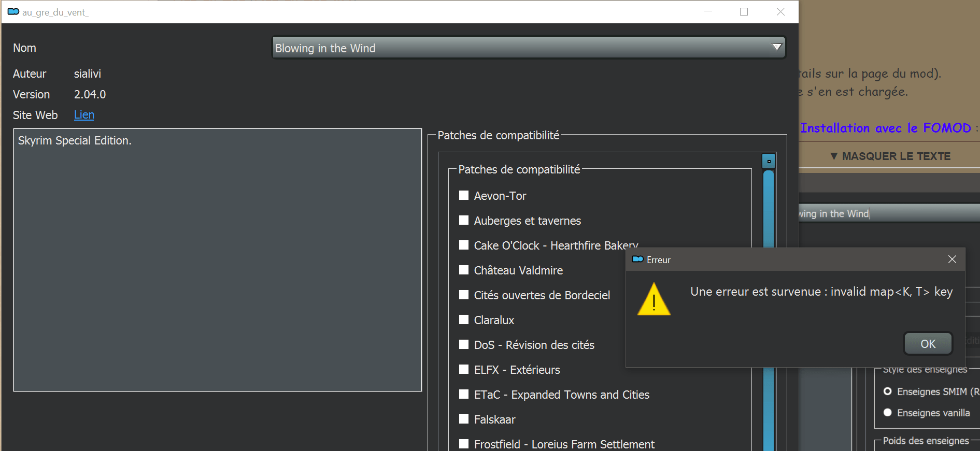Open the Lien website link

tap(84, 115)
